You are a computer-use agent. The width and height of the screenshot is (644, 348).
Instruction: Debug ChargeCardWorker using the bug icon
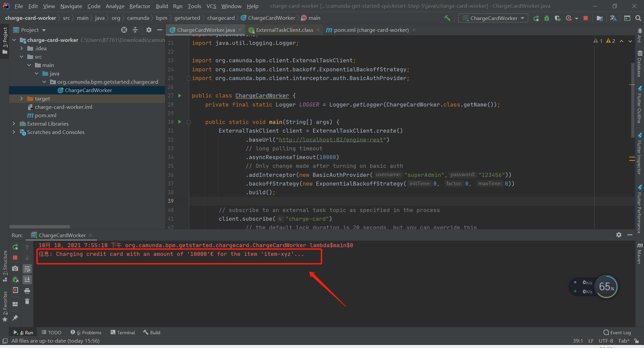(547, 18)
